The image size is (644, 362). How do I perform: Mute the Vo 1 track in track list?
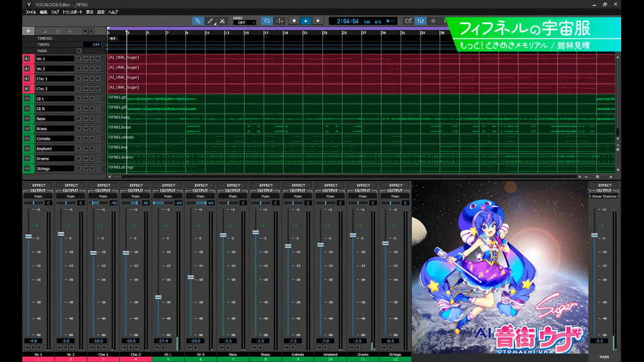point(85,59)
